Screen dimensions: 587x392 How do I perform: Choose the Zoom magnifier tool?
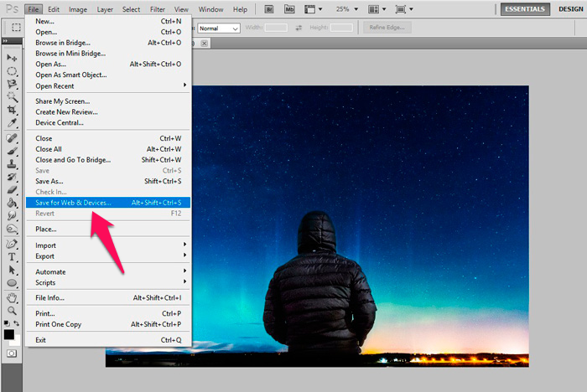coord(13,310)
